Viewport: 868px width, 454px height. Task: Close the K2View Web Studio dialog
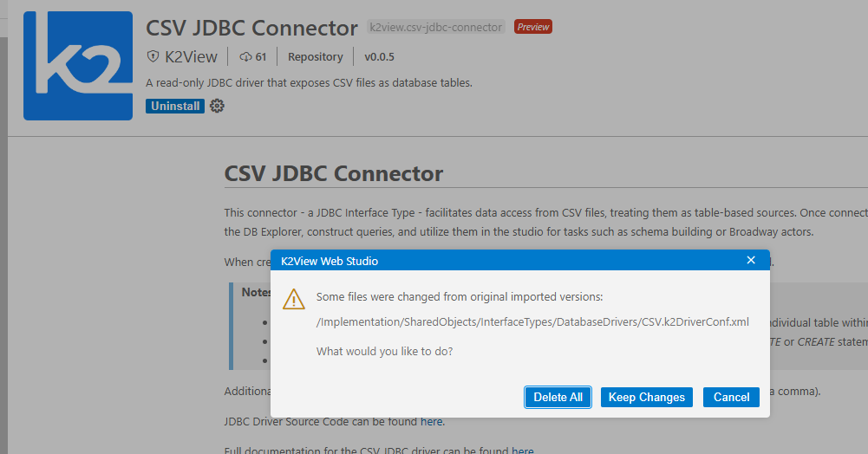(x=751, y=261)
